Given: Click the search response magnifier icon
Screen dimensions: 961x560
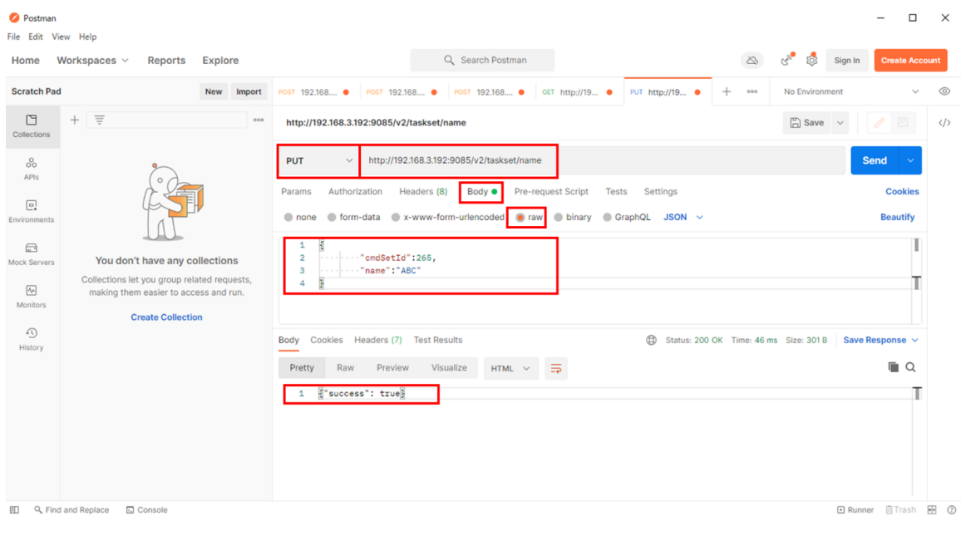Looking at the screenshot, I should [911, 367].
